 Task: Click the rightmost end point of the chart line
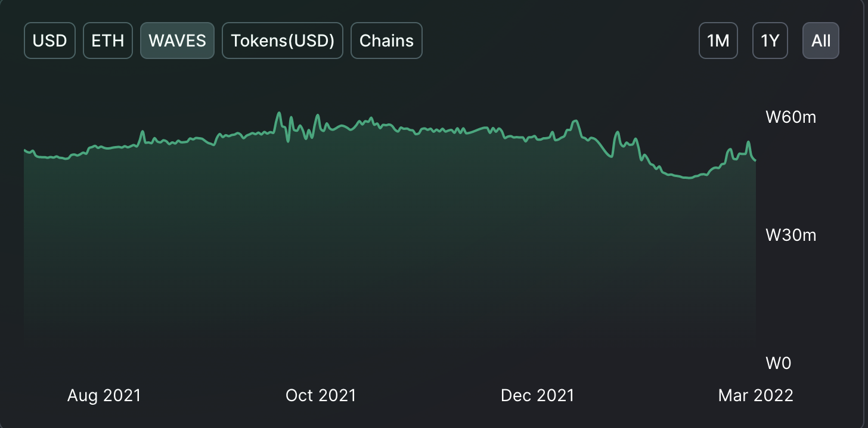click(x=755, y=160)
